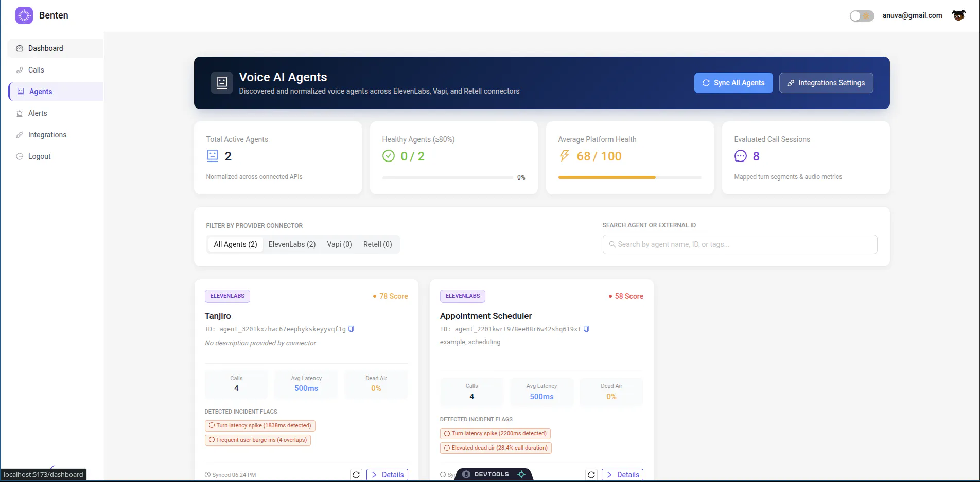
Task: Click the ELEVENLABS badge on Appointment Scheduler
Action: point(463,296)
